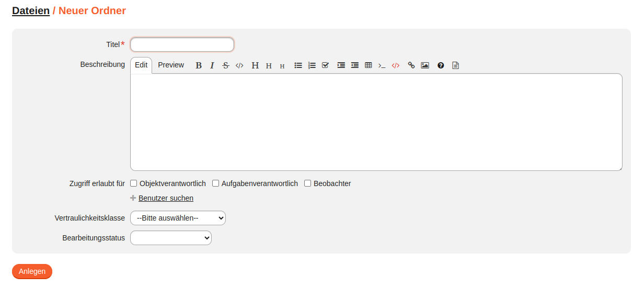Enable access for Objektverantwortlich
The height and width of the screenshot is (288, 644).
[x=134, y=183]
